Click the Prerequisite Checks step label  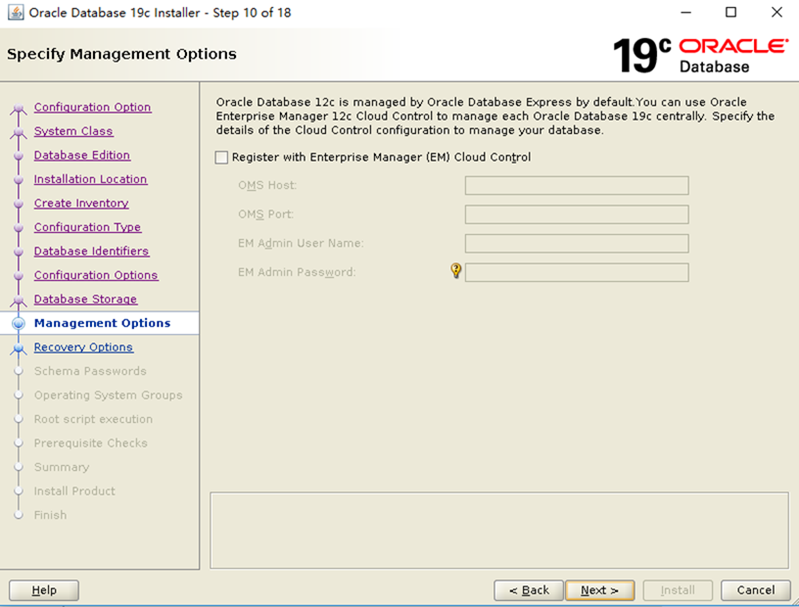(91, 442)
